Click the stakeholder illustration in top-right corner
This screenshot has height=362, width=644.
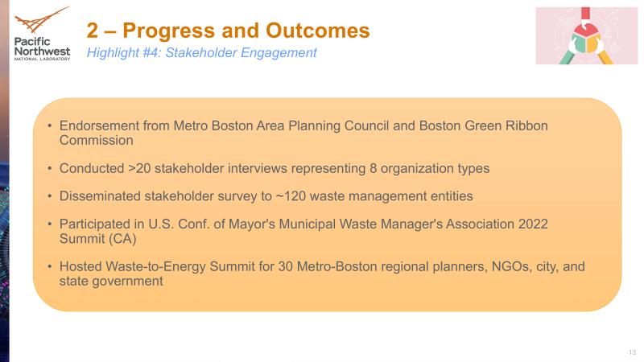586,35
